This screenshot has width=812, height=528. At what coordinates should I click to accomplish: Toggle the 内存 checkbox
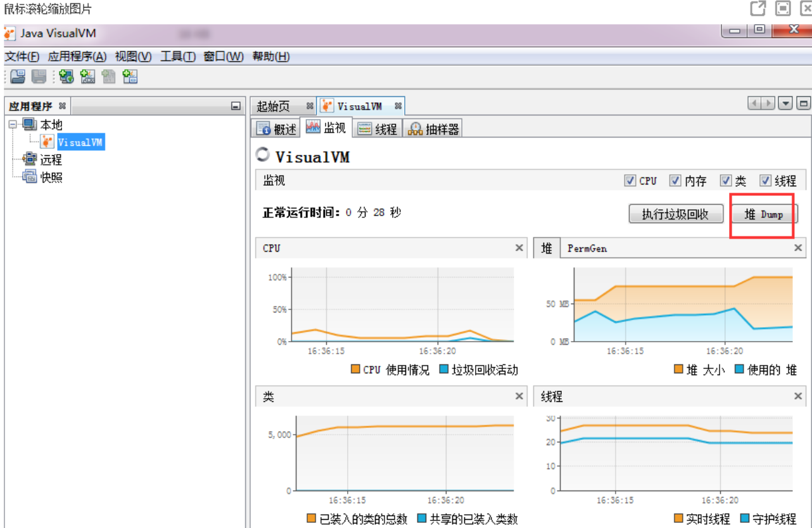(x=675, y=181)
